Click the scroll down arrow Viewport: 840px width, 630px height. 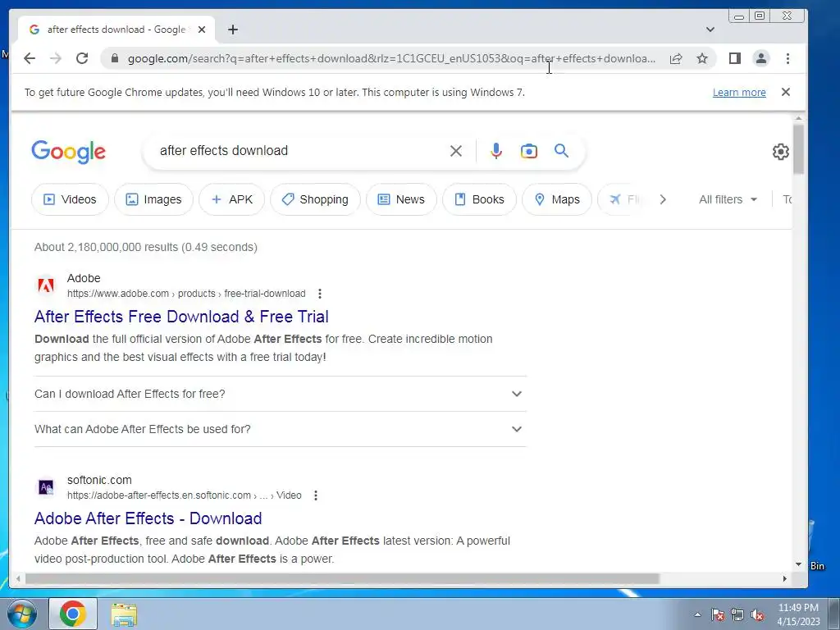tap(798, 564)
